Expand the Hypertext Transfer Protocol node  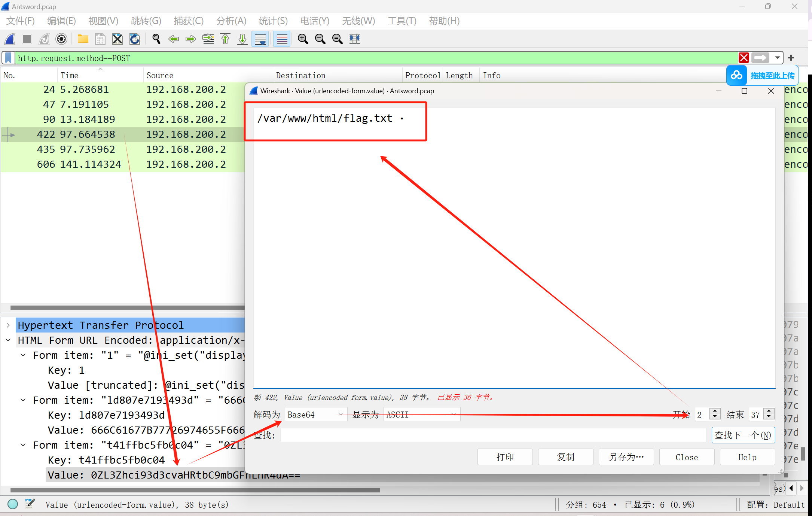coord(8,325)
